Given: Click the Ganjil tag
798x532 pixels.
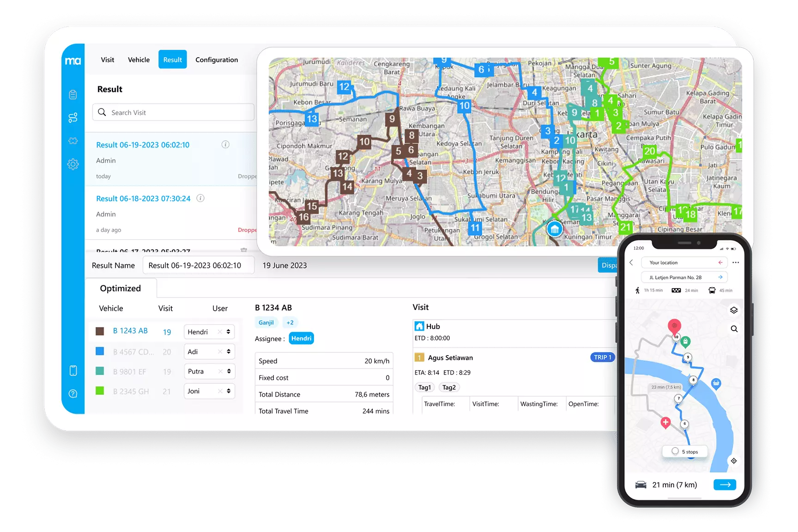Looking at the screenshot, I should pos(266,322).
